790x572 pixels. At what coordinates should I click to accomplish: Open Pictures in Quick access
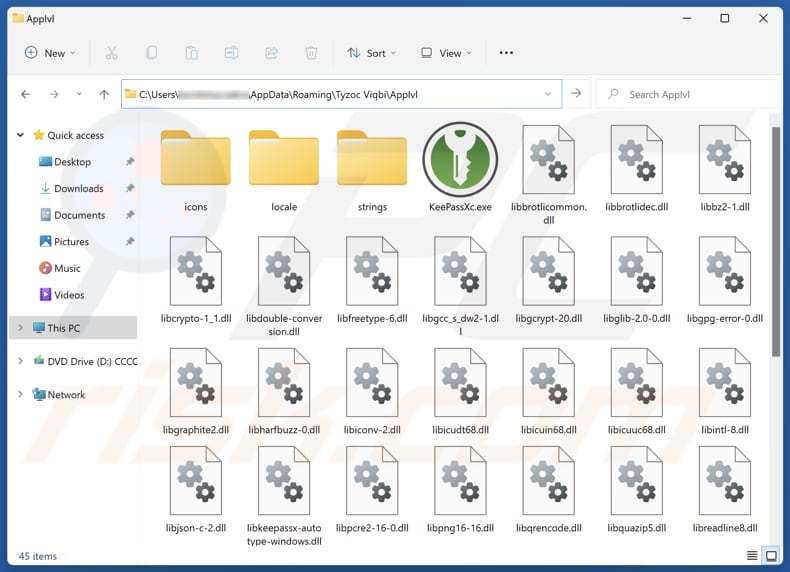point(71,242)
